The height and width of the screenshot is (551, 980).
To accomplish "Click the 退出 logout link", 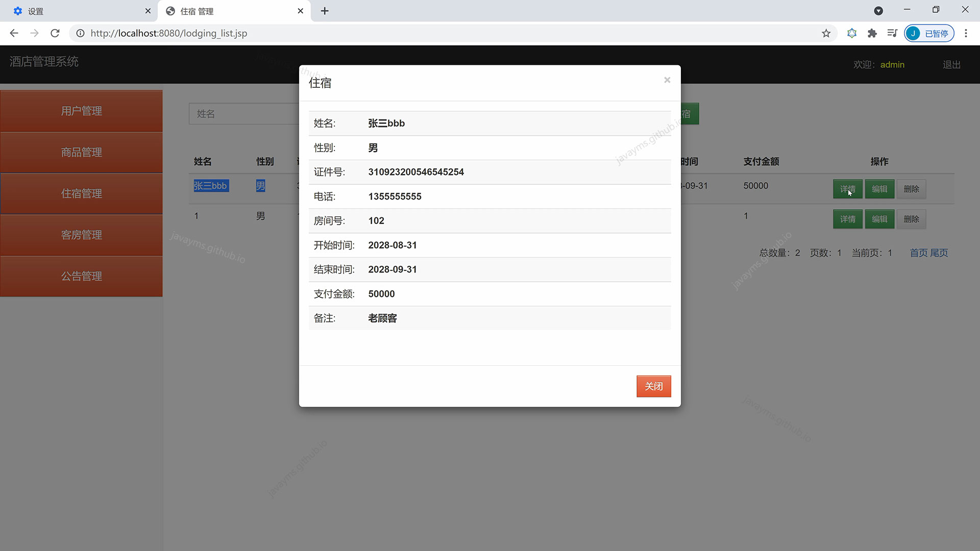I will coord(950,64).
